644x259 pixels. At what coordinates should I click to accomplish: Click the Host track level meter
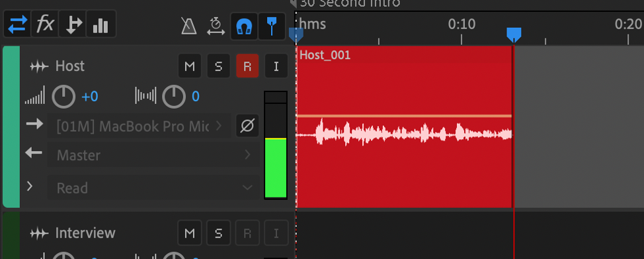click(x=275, y=145)
